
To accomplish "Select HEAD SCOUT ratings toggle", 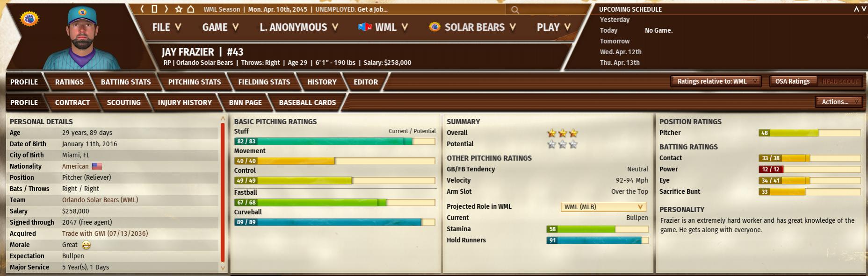I will click(x=840, y=81).
